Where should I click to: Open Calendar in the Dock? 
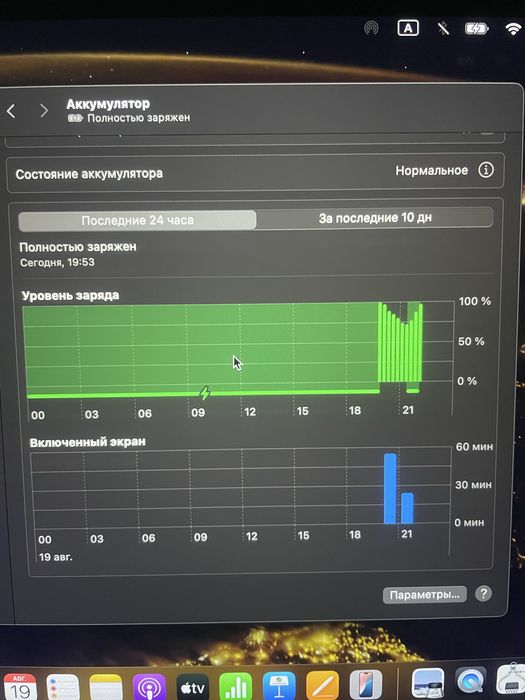(20, 687)
